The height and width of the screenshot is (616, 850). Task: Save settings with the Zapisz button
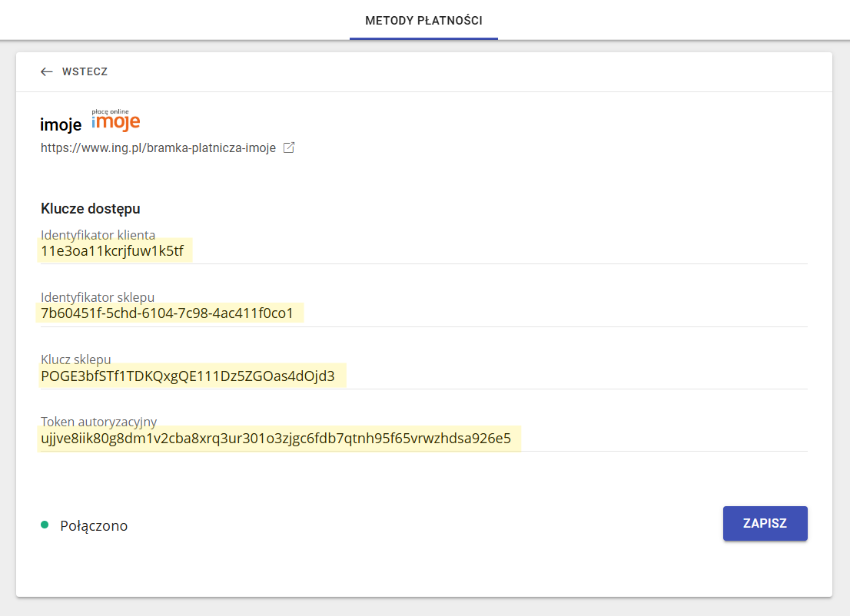click(x=765, y=523)
